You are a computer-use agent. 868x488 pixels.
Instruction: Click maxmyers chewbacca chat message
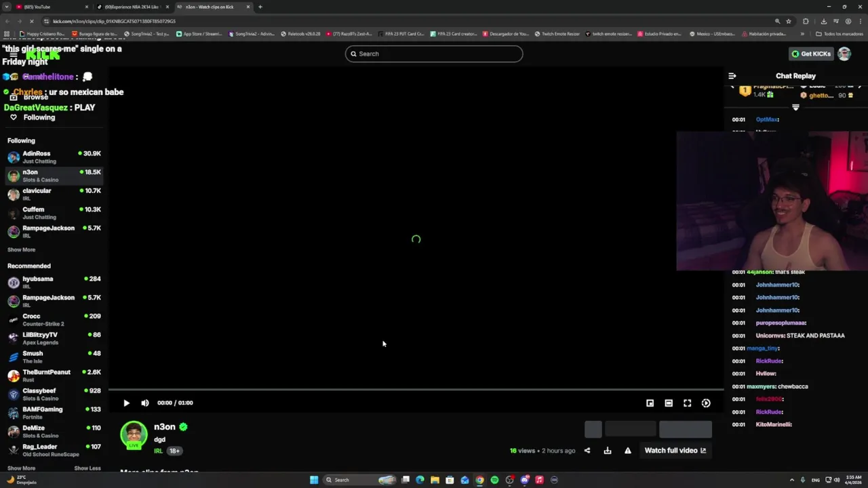pyautogui.click(x=770, y=386)
